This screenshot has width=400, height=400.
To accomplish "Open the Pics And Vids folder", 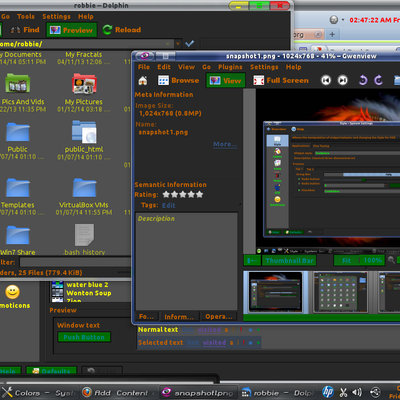I will pos(18,83).
